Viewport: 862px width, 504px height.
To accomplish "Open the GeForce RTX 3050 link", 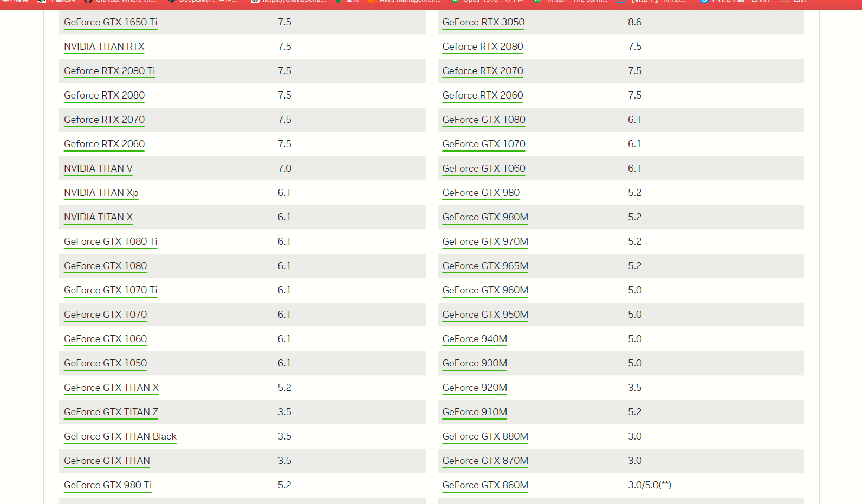I will point(483,22).
